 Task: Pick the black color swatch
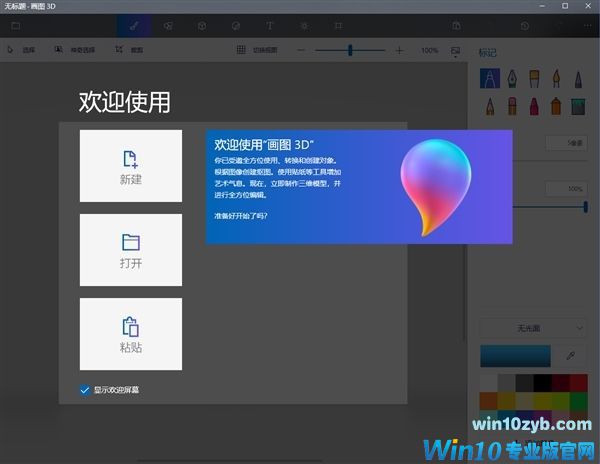coord(541,382)
